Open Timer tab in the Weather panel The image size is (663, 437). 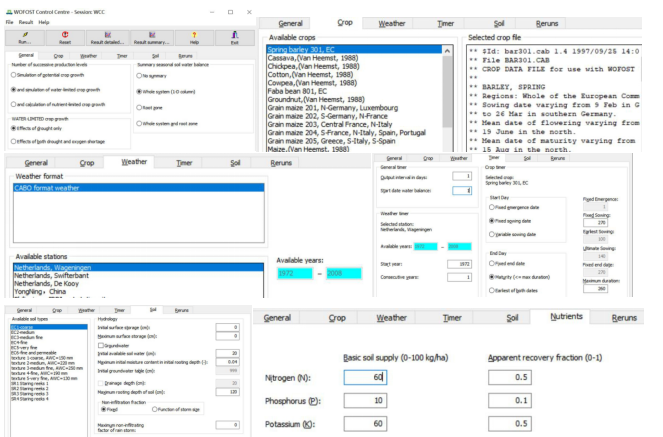click(184, 163)
